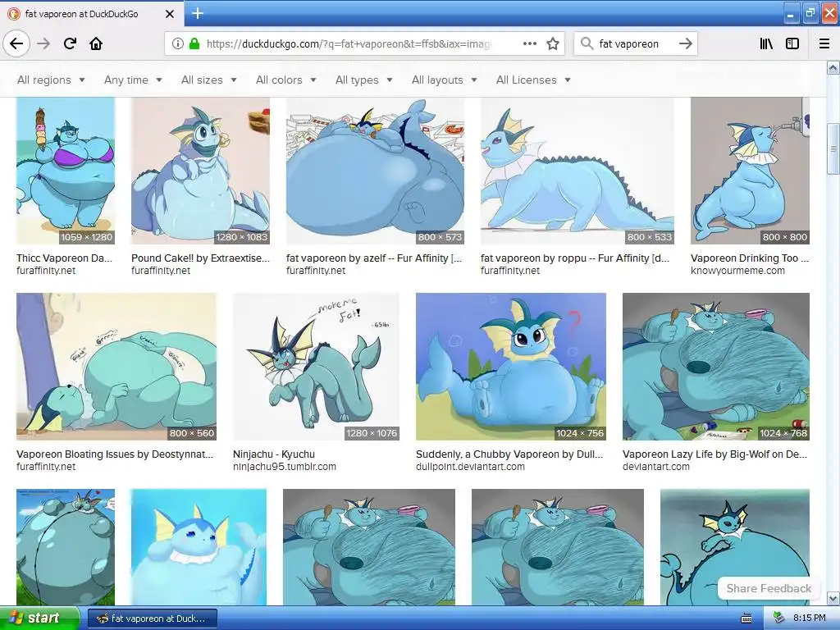Submit search with right arrow icon

685,44
